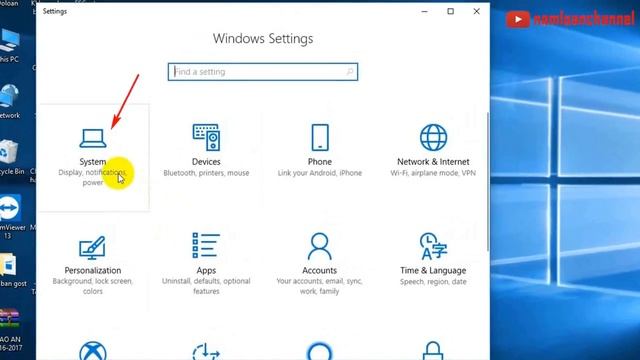
Task: Click 'Speech, region, date' description
Action: pyautogui.click(x=433, y=282)
